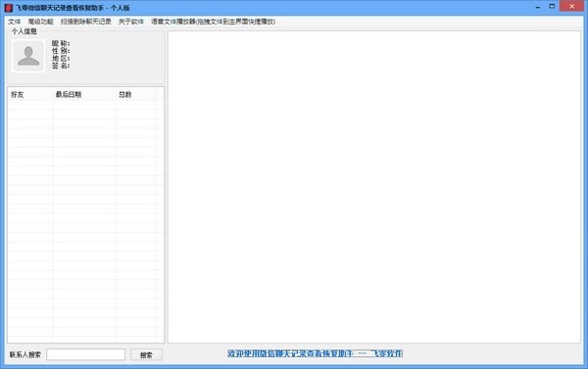Click the gray profile avatar placeholder
The height and width of the screenshot is (369, 588).
tap(28, 56)
